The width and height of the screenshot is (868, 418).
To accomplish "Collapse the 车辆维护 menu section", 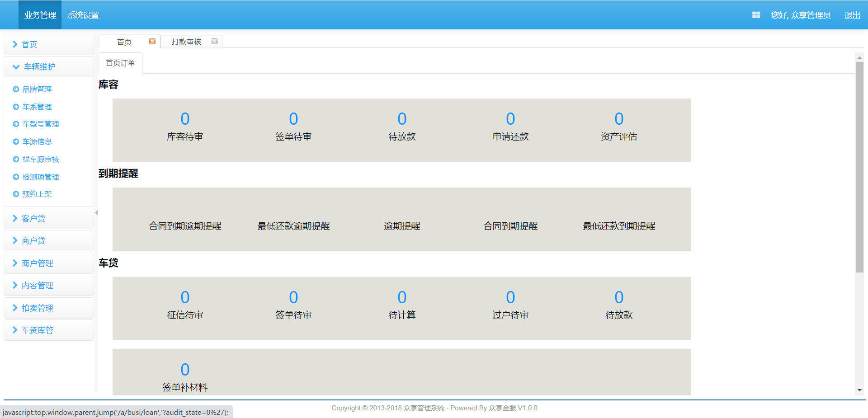I will [x=49, y=67].
